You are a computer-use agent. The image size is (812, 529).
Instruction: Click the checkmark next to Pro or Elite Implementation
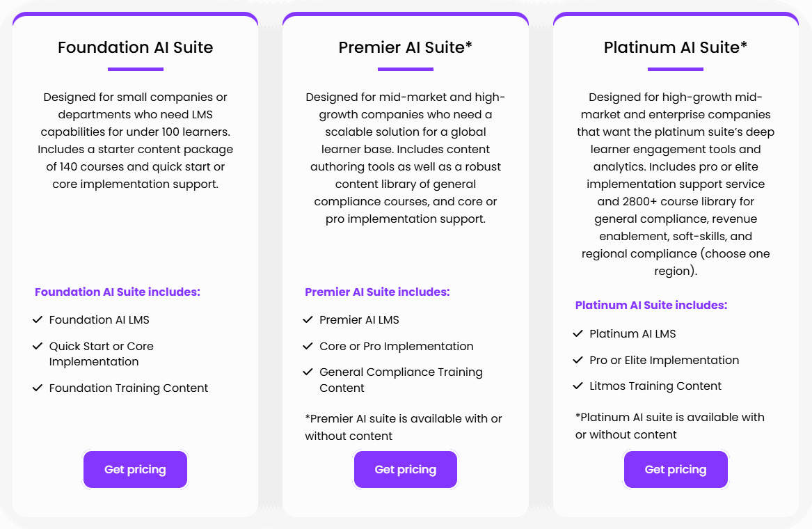point(578,360)
